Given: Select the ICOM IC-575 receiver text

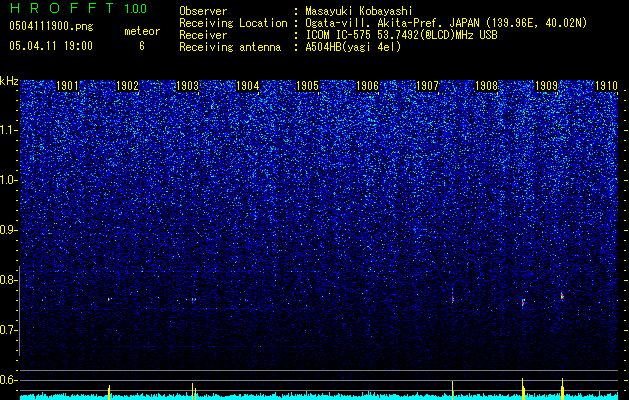Looking at the screenshot, I should pos(401,35).
